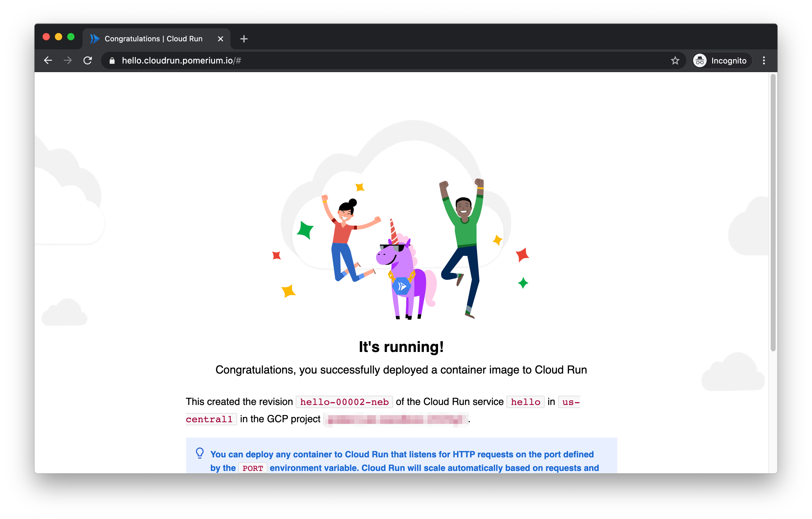Click the It's running! heading
The image size is (812, 519).
coord(401,347)
